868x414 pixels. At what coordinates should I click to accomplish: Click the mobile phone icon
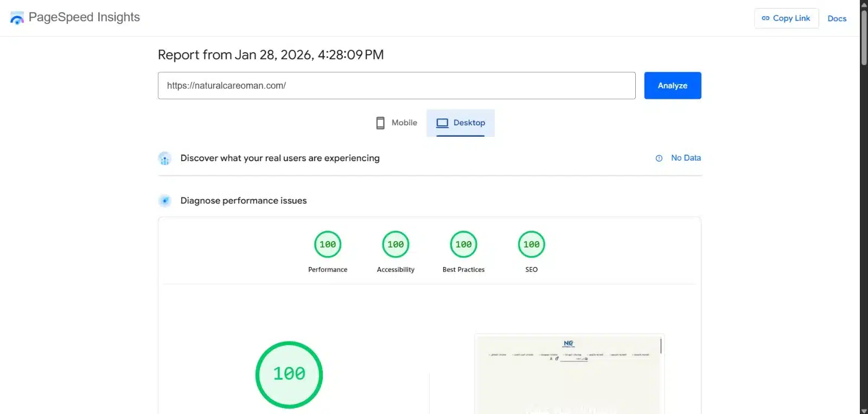(380, 123)
